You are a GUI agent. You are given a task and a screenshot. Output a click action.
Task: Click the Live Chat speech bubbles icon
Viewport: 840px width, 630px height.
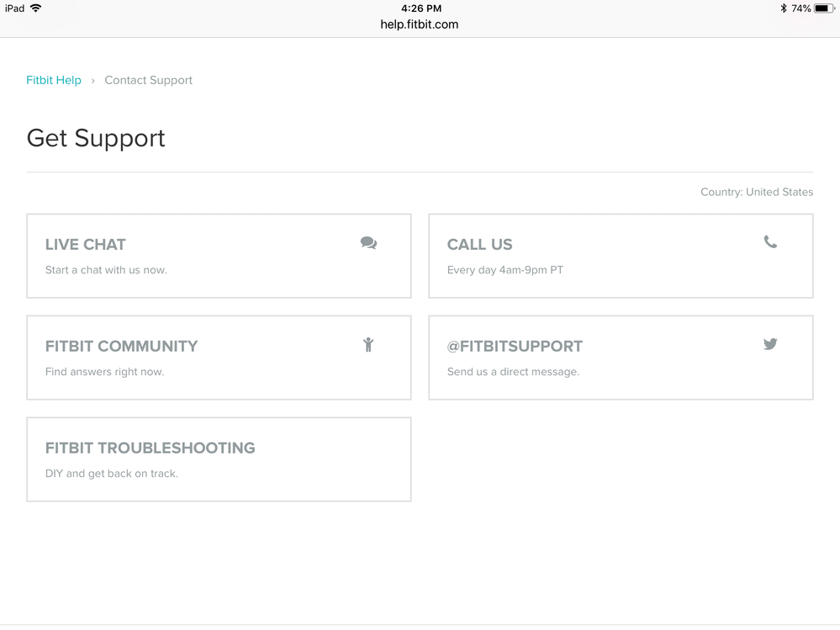coord(368,243)
